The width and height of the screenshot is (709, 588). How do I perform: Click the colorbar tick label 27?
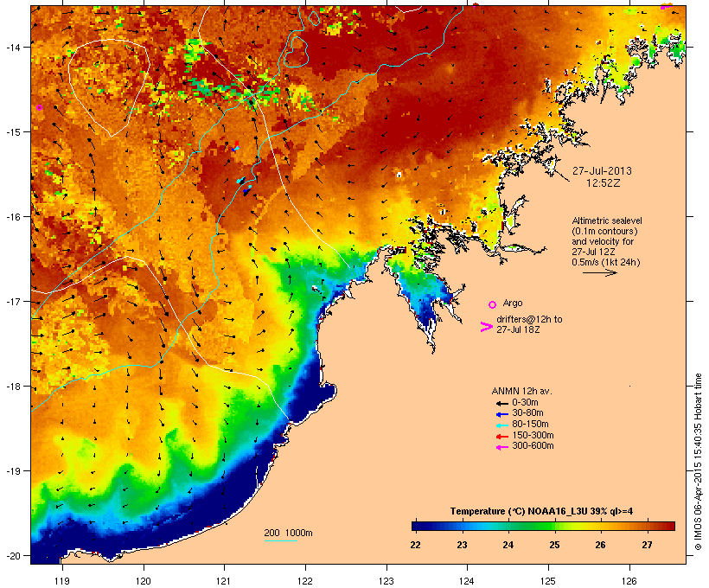tap(647, 545)
